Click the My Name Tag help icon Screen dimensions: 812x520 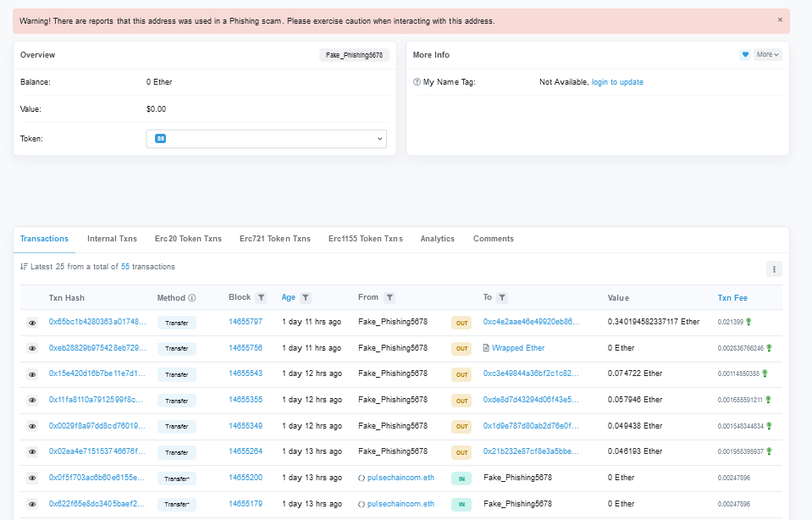(417, 82)
